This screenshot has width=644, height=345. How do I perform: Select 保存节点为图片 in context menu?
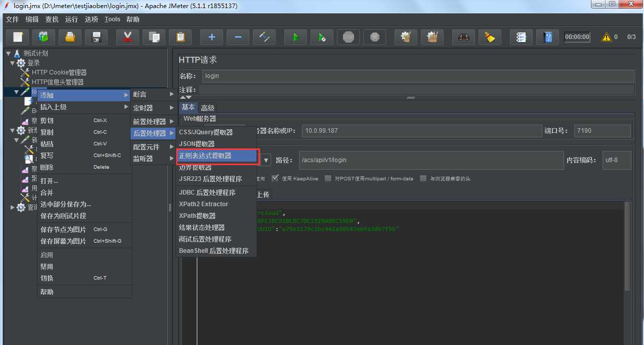point(84,229)
